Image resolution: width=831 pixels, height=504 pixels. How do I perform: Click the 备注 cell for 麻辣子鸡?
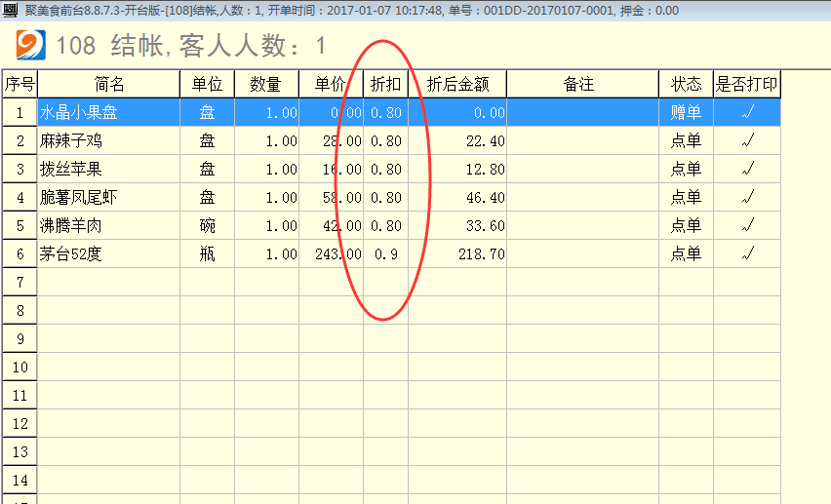582,141
